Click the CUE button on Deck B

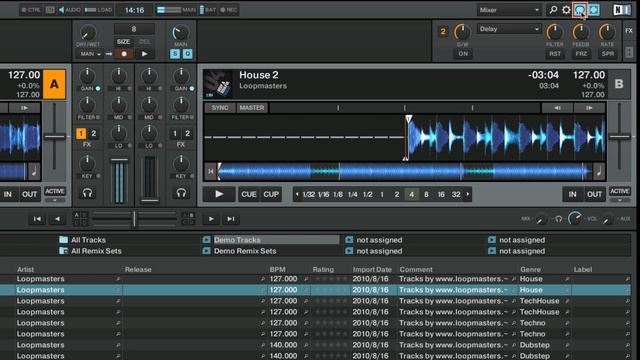click(x=249, y=194)
